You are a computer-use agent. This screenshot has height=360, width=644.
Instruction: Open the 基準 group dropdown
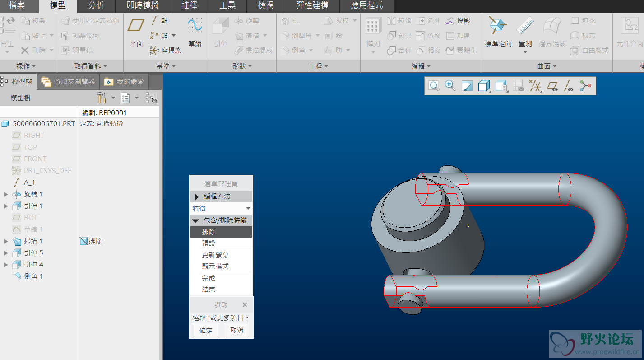pos(166,66)
